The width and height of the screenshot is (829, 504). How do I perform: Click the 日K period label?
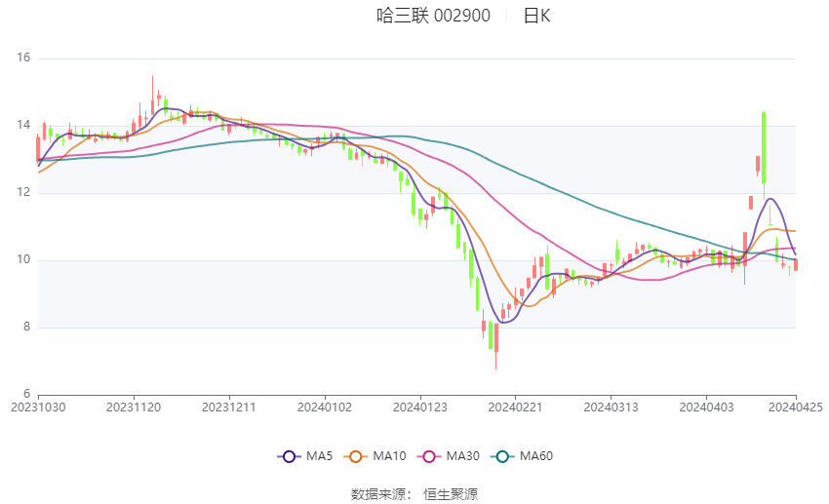point(536,16)
